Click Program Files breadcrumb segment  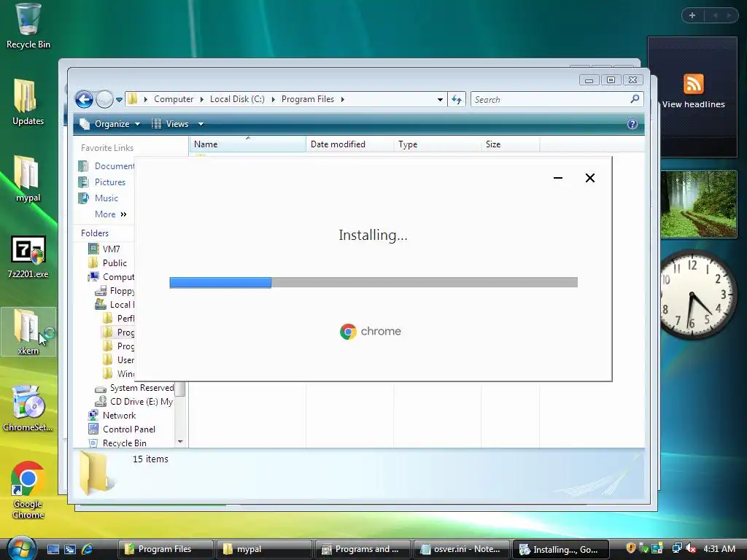pyautogui.click(x=308, y=99)
